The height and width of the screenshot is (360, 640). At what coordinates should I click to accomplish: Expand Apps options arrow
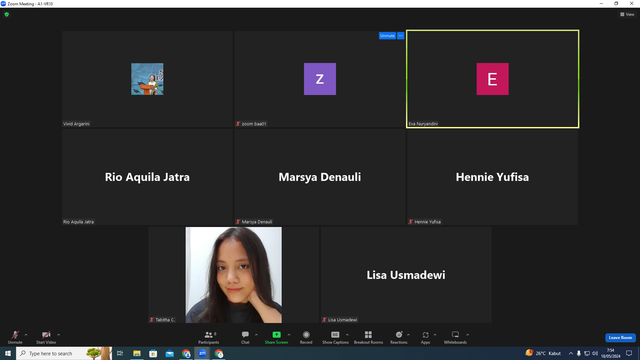coord(435,335)
